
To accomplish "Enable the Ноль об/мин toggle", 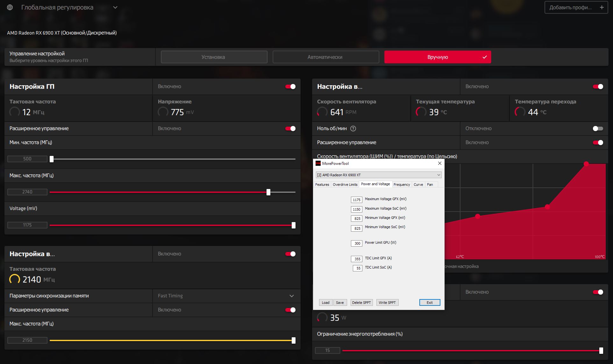I will tap(598, 129).
